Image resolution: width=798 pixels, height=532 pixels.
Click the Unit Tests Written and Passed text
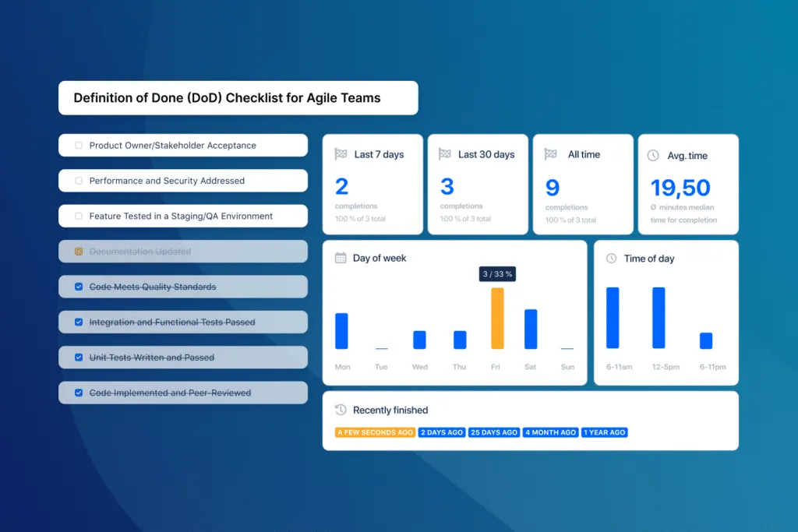coord(152,358)
